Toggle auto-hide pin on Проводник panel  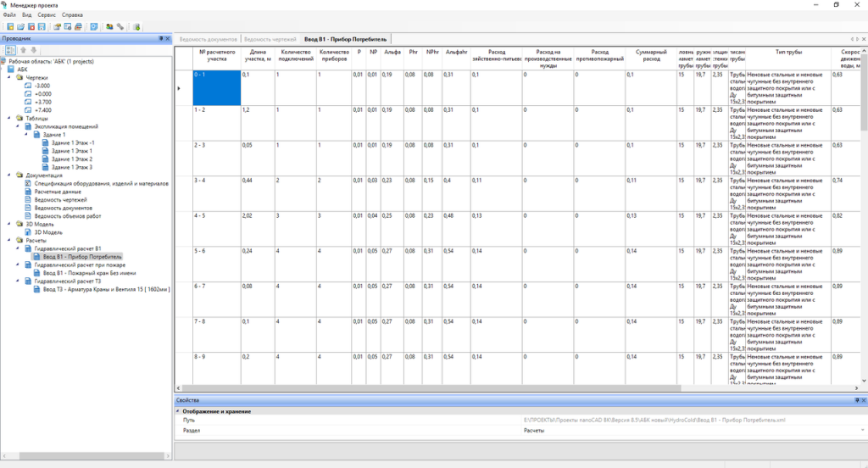pos(159,39)
